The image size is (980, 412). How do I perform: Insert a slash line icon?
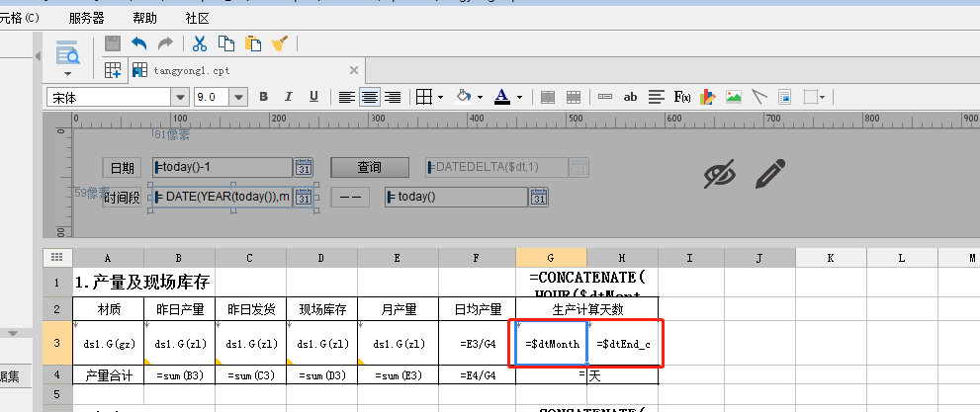(x=758, y=97)
